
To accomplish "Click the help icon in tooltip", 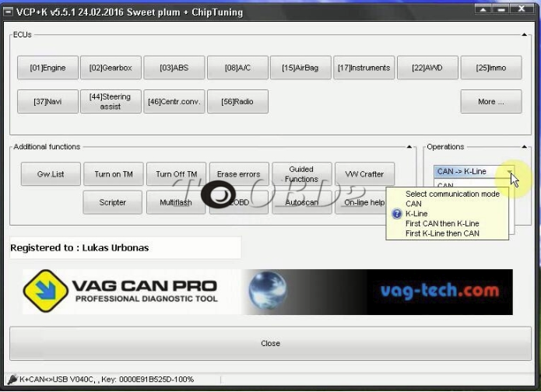I will coord(397,214).
